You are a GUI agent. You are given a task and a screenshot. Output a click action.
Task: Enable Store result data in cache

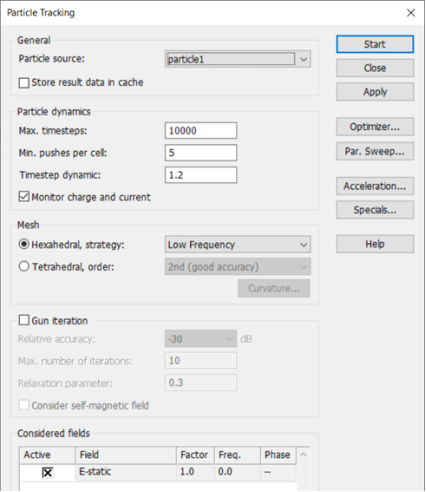click(24, 83)
